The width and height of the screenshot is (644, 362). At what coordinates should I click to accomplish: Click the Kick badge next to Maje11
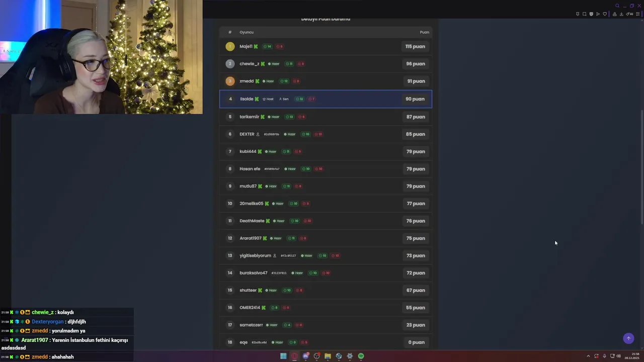pyautogui.click(x=256, y=46)
